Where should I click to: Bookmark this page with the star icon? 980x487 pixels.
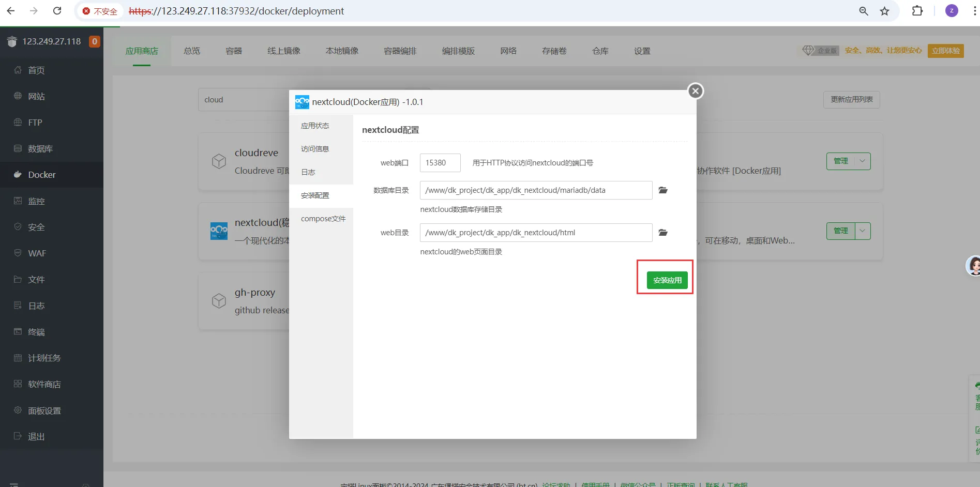point(885,11)
